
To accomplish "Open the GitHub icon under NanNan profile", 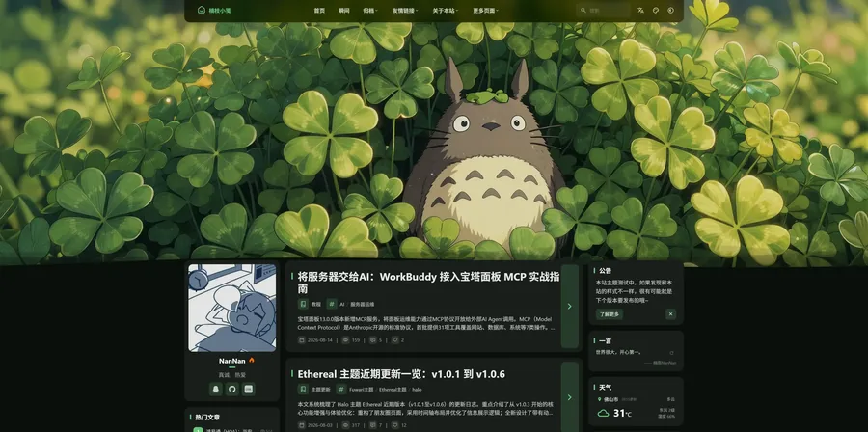I will (x=231, y=389).
